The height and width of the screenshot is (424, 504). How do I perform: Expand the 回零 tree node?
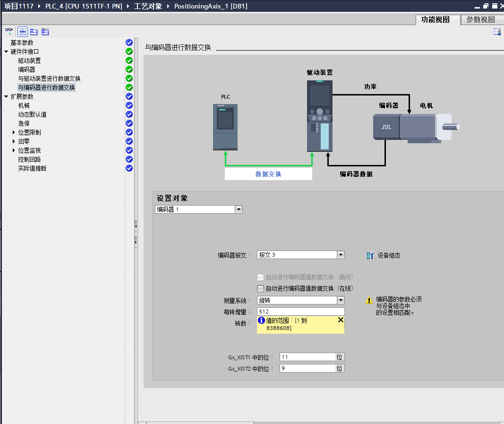pyautogui.click(x=14, y=141)
